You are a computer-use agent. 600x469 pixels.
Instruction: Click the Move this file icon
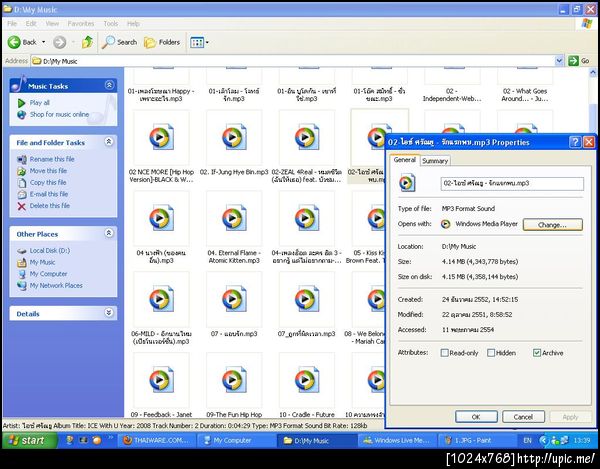[22, 171]
